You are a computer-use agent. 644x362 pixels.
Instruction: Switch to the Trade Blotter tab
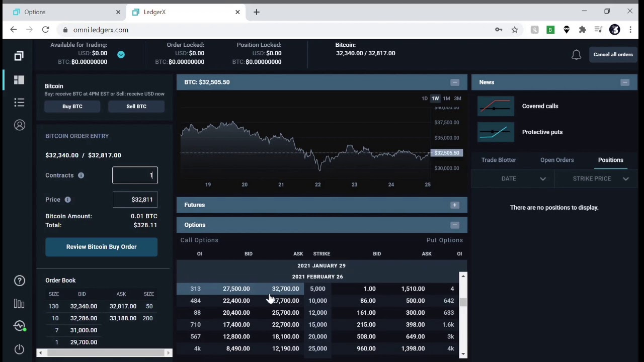499,160
